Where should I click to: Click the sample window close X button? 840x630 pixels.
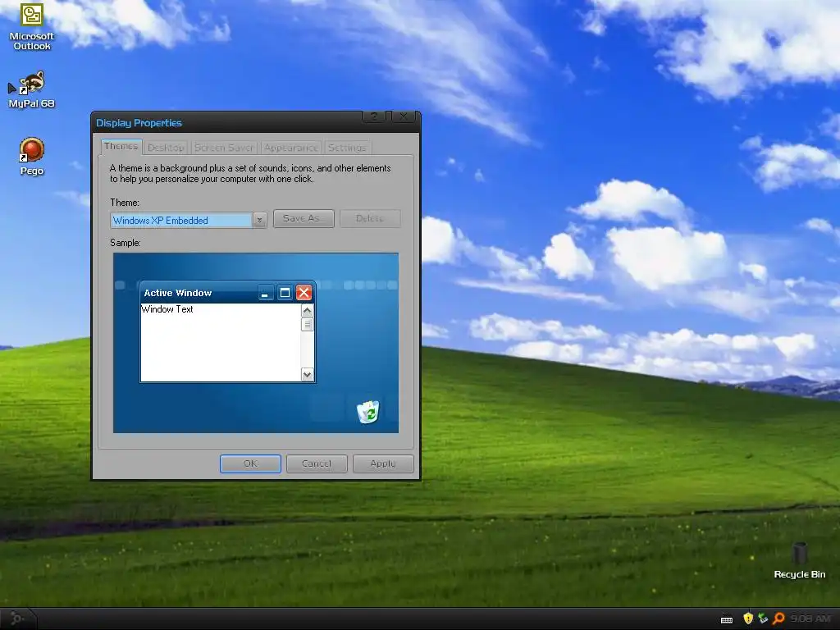304,293
